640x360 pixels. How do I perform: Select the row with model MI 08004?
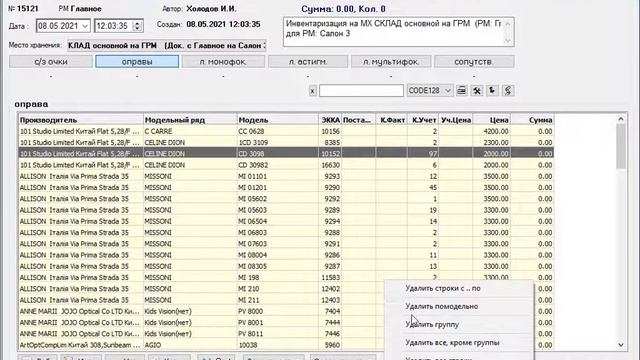click(x=286, y=255)
